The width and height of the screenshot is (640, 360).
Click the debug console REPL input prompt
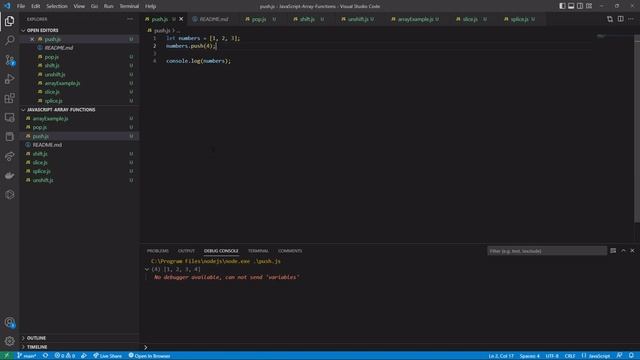[390, 347]
